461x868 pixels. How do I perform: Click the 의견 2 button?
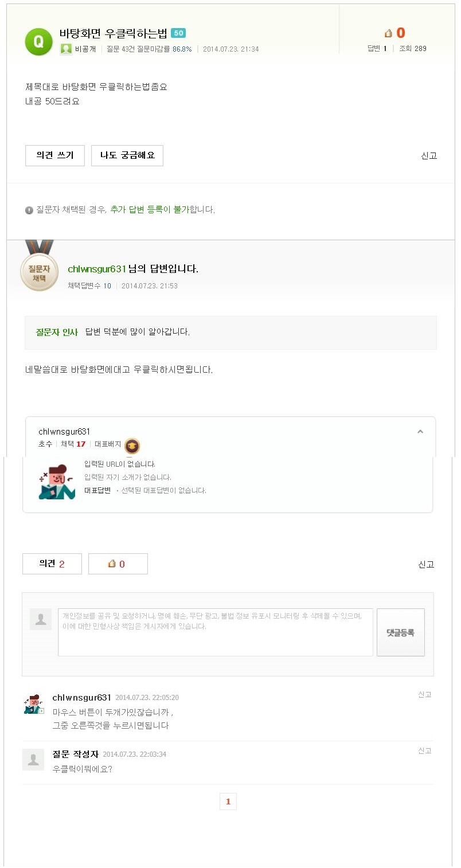(52, 563)
